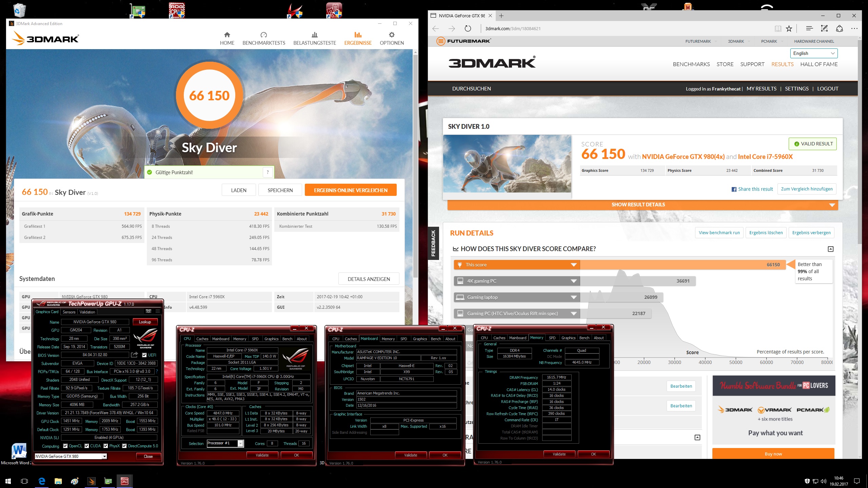Toggle the PhysX checkbox in GPU-Z
Viewport: 868px width, 488px height.
[106, 446]
